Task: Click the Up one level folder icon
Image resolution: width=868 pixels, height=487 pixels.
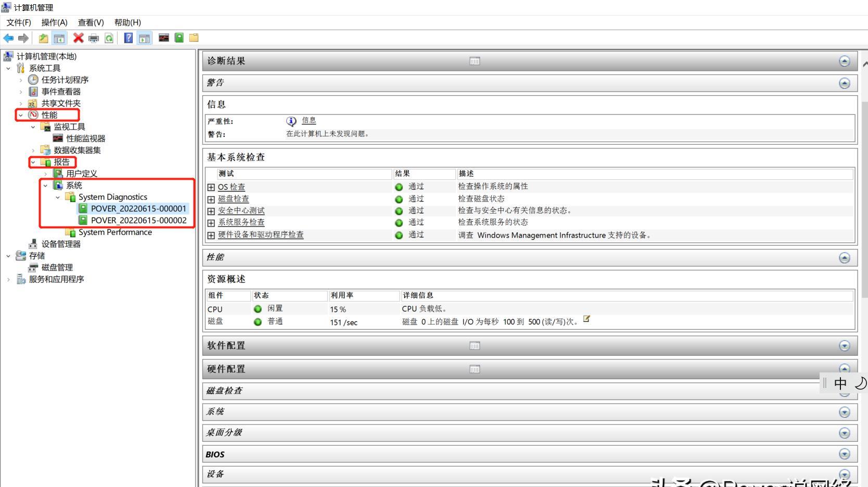Action: [44, 38]
